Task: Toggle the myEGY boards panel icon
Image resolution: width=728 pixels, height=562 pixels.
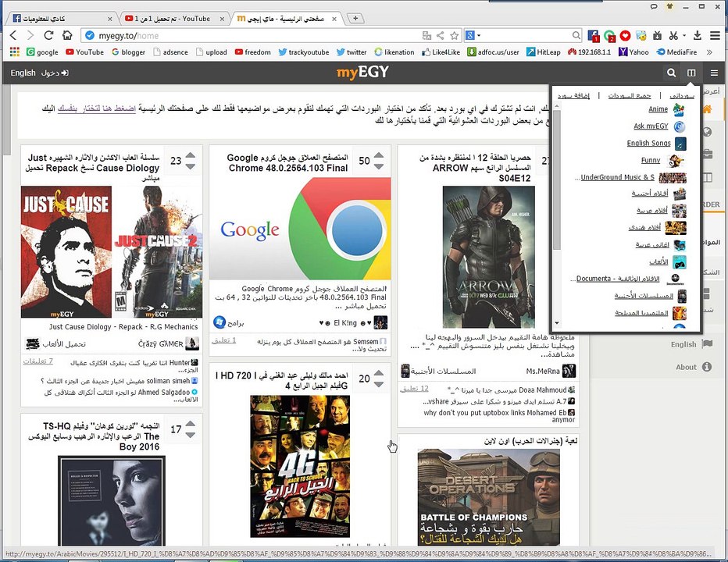Action: tap(692, 73)
